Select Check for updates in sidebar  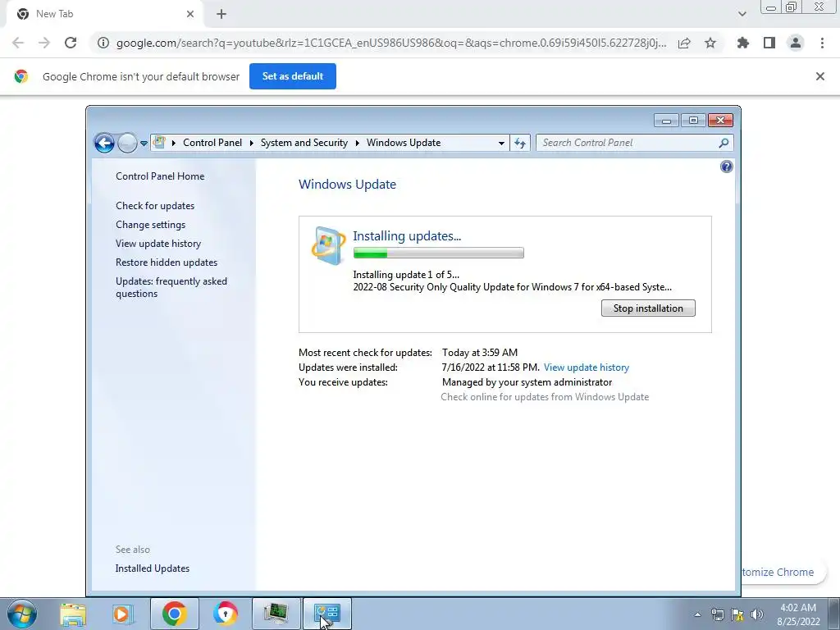(x=155, y=206)
